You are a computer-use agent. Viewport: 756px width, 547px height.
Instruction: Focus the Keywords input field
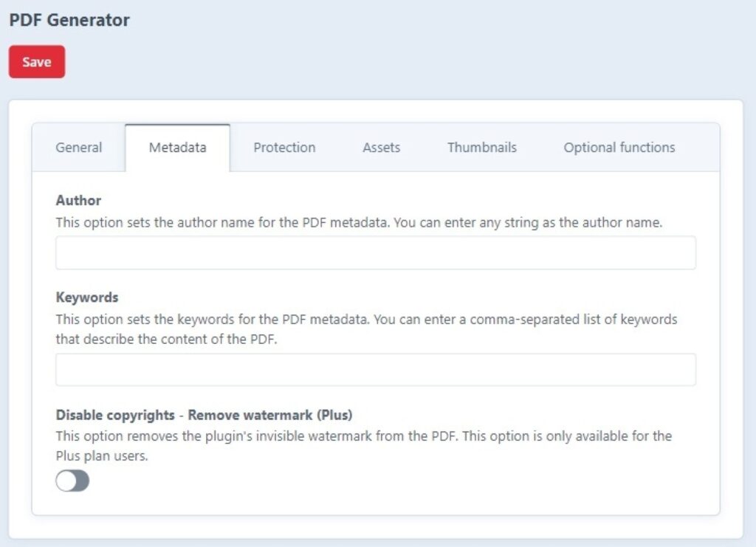pos(374,368)
